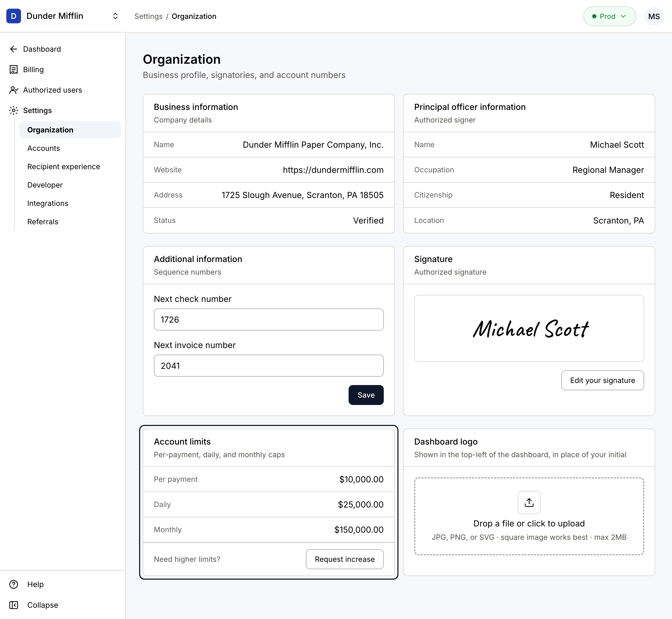Open the Integrations settings page
This screenshot has width=672, height=619.
pos(48,203)
